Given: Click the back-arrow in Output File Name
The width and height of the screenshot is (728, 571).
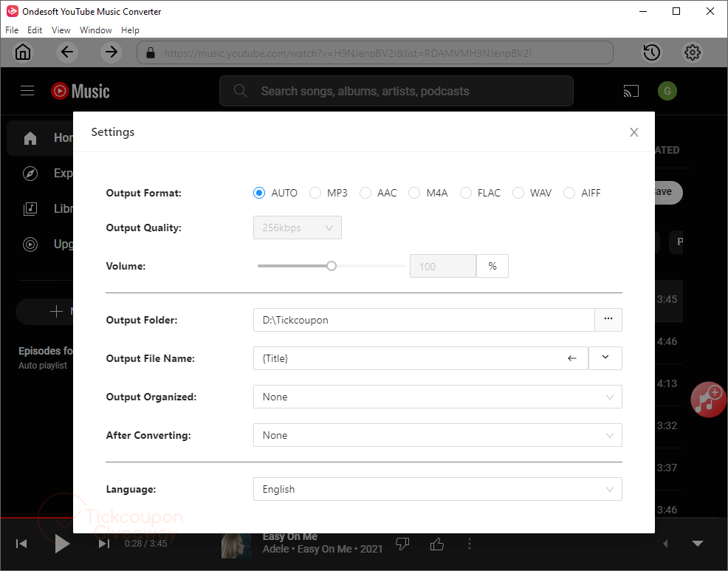Looking at the screenshot, I should click(x=572, y=358).
